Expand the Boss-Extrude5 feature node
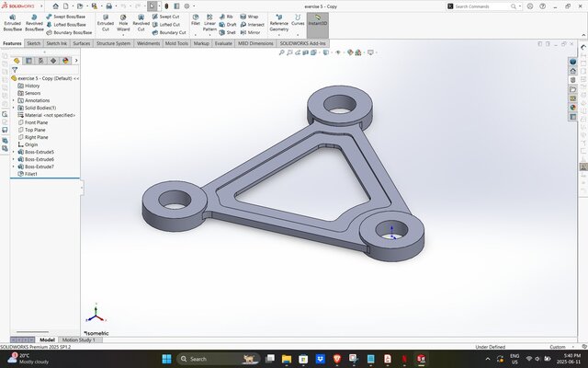 (14, 152)
